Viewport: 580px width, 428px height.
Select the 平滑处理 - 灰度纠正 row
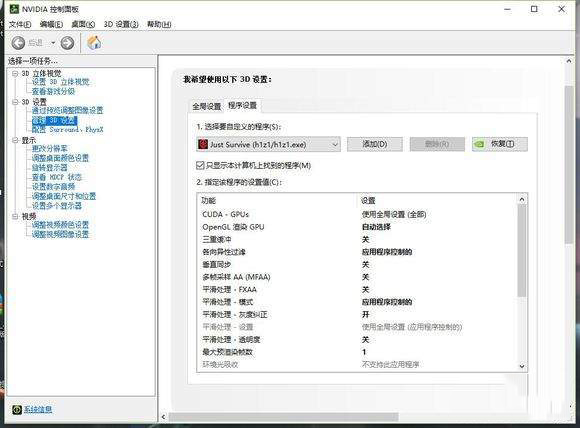tap(357, 315)
